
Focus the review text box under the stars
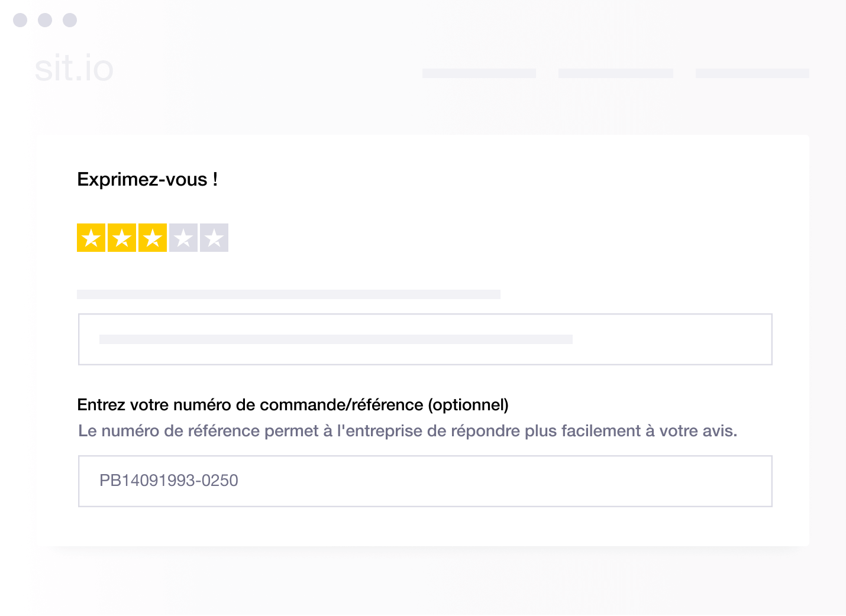pos(425,339)
